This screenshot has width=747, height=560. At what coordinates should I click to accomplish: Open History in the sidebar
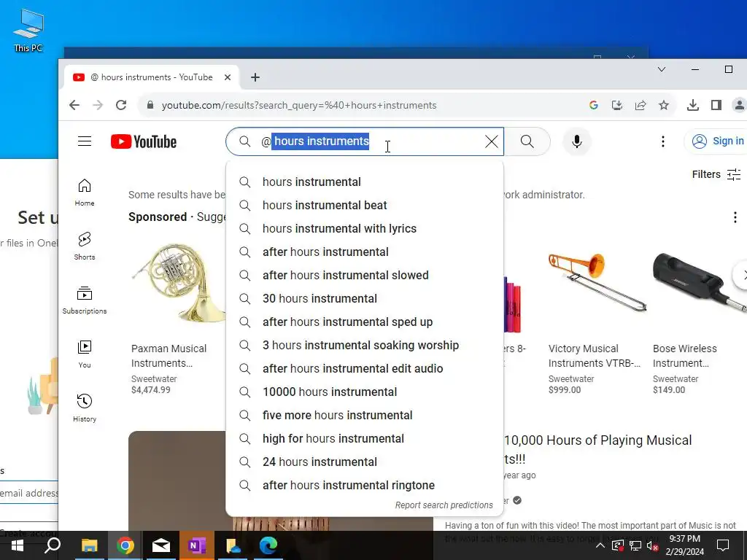pyautogui.click(x=85, y=408)
